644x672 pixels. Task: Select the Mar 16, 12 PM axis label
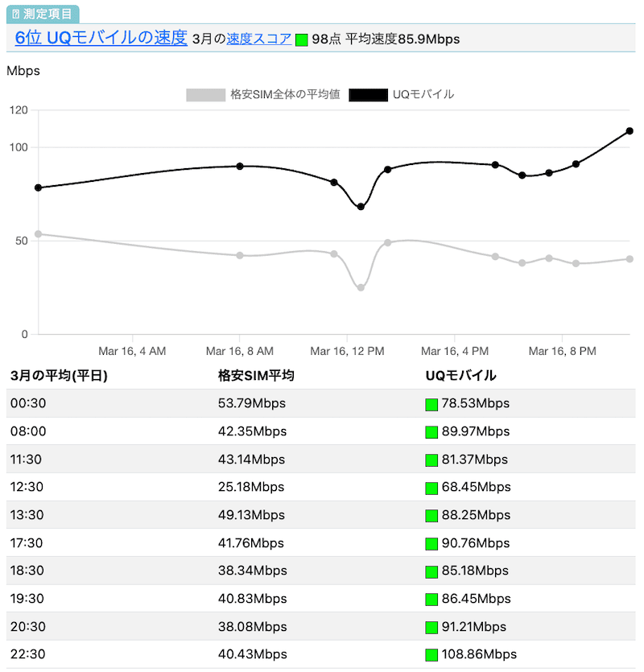(348, 351)
